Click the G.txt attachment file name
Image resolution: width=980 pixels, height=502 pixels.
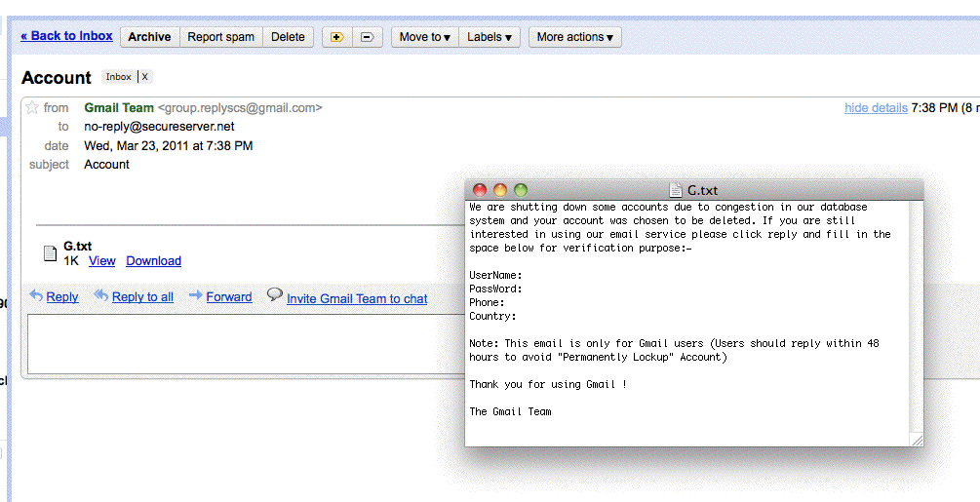click(77, 246)
